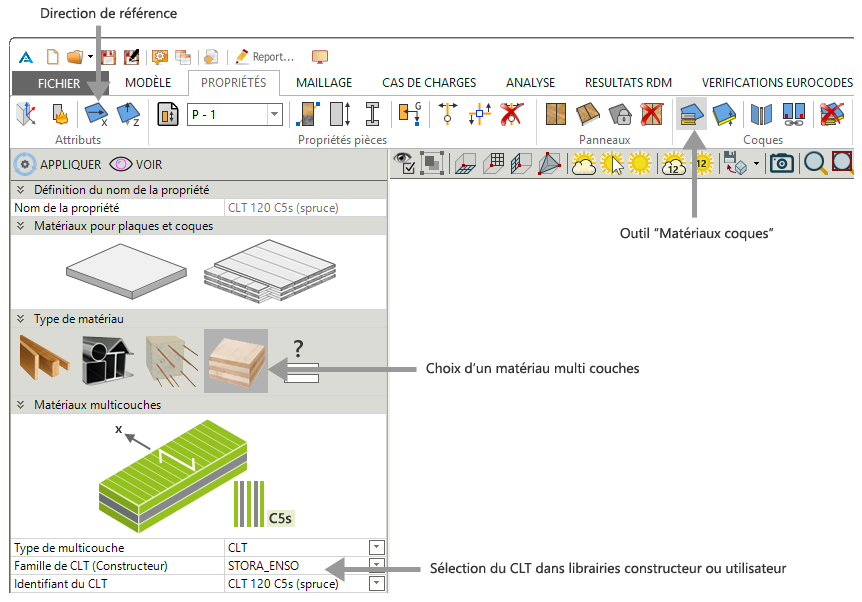Click the VOIR button
Viewport: 862px width, 602px height.
[136, 164]
